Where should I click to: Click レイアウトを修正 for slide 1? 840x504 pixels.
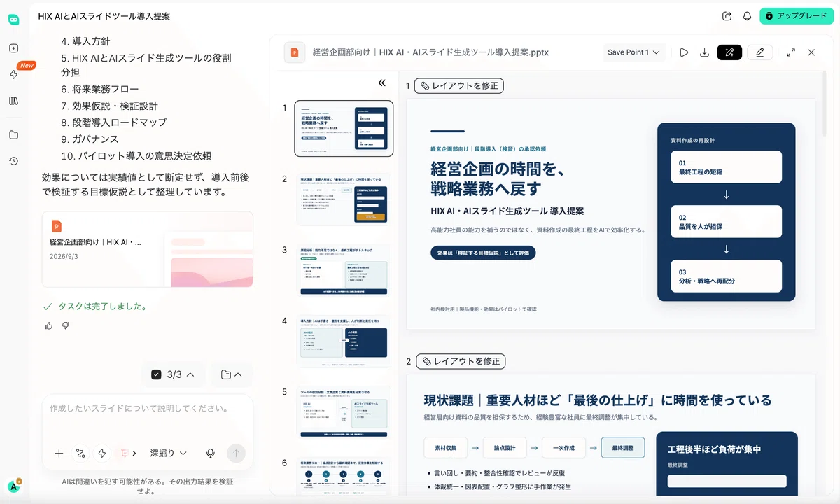click(458, 86)
